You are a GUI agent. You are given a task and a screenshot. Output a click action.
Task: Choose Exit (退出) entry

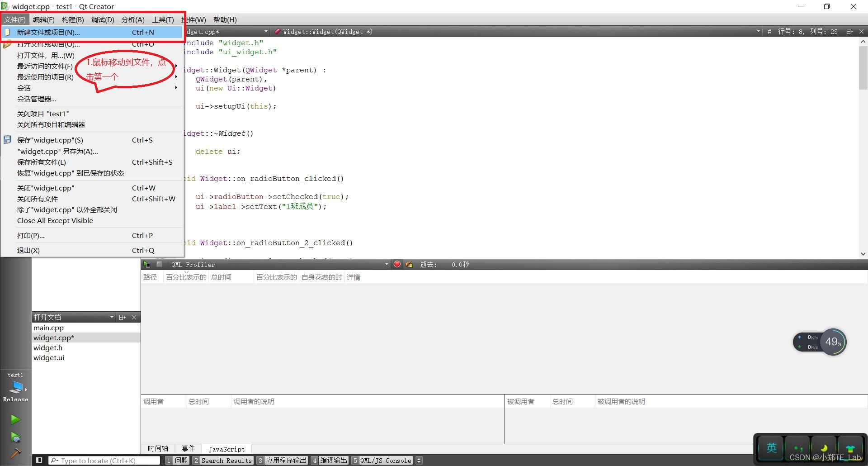click(92, 250)
